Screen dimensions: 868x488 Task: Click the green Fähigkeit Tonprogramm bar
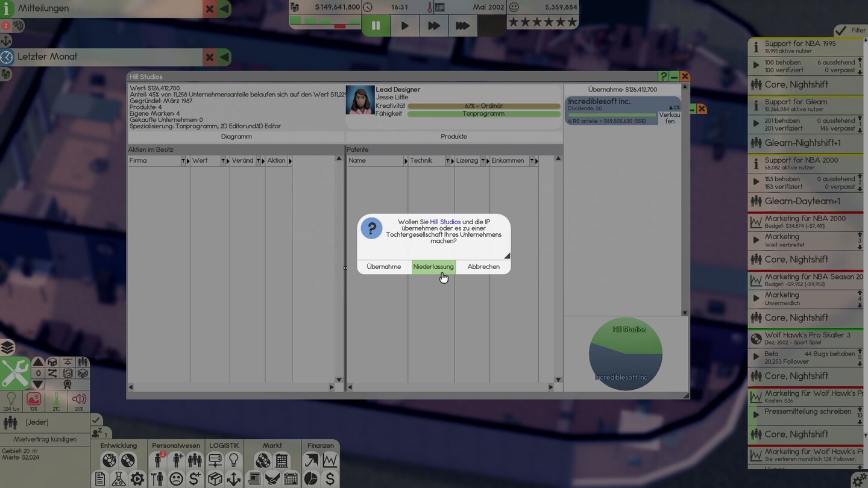pyautogui.click(x=484, y=114)
